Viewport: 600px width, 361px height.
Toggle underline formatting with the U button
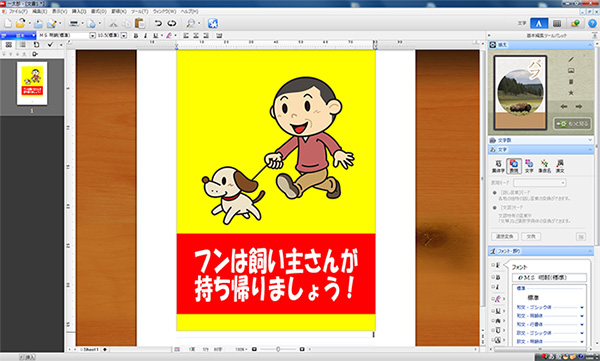tap(155, 35)
